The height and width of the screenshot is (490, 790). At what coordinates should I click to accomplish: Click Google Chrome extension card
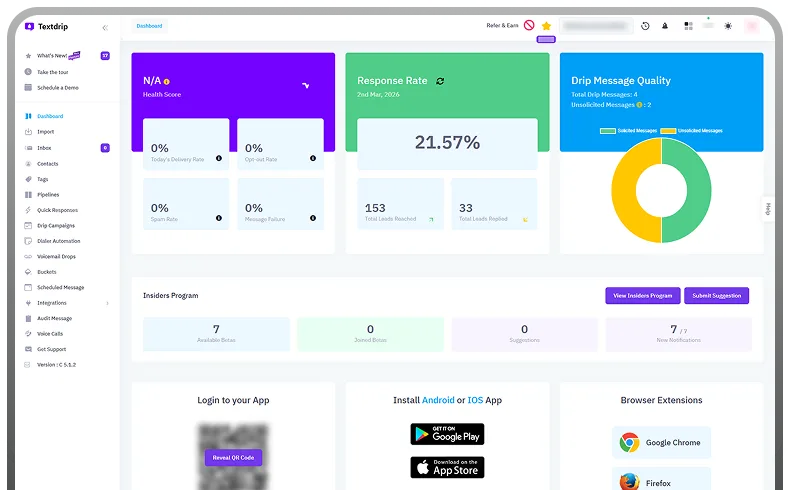(662, 443)
